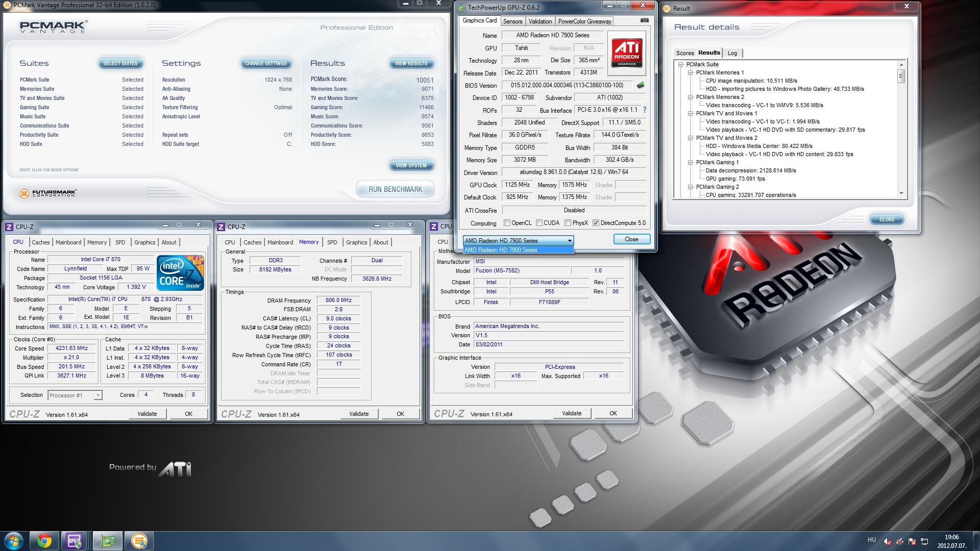Screen dimensions: 980x551
Task: Collapse the PCMark Gaming 2 node
Action: tap(691, 187)
